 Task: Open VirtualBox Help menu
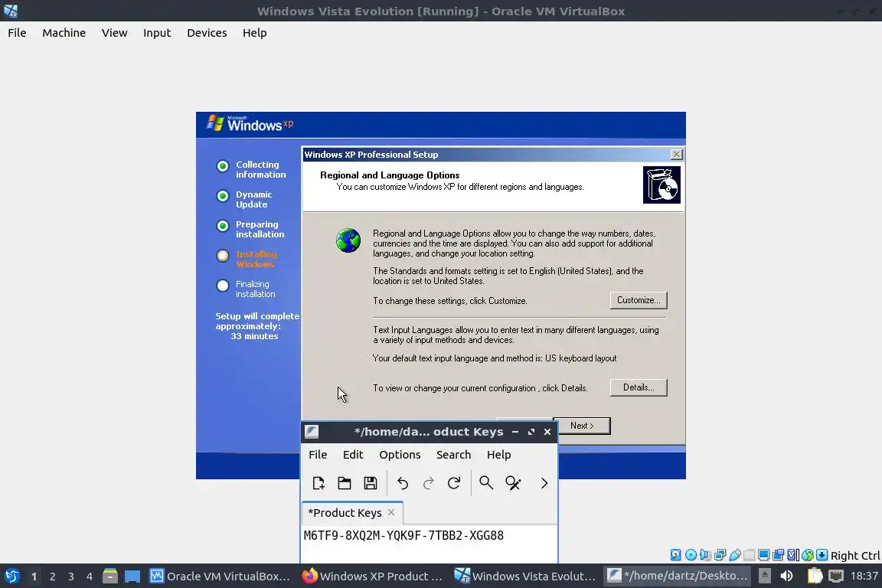255,33
